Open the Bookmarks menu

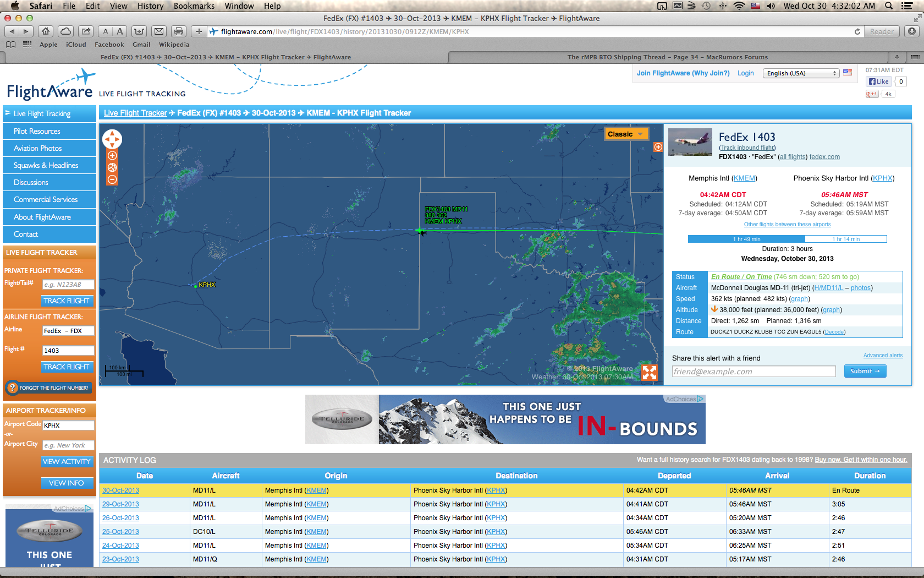click(194, 6)
